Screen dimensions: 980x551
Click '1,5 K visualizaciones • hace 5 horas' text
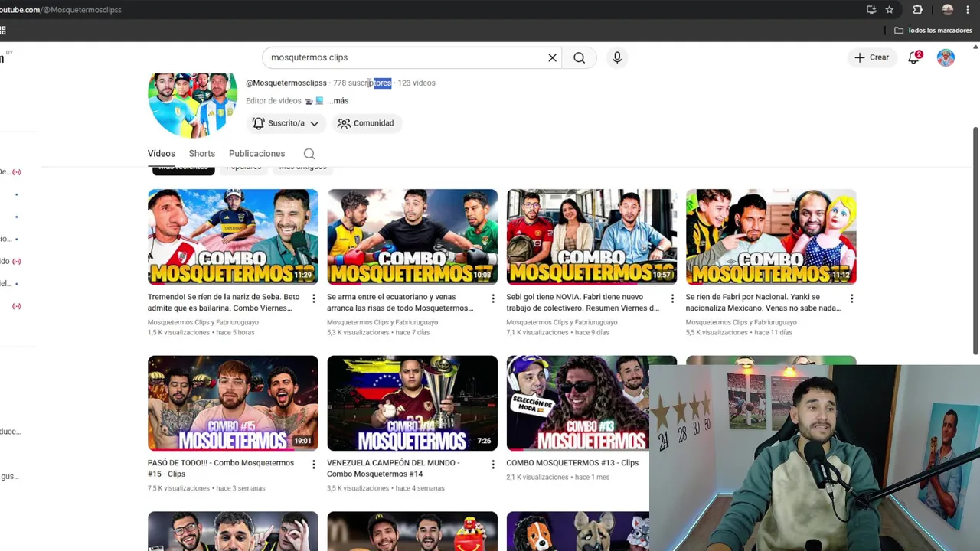coord(201,333)
